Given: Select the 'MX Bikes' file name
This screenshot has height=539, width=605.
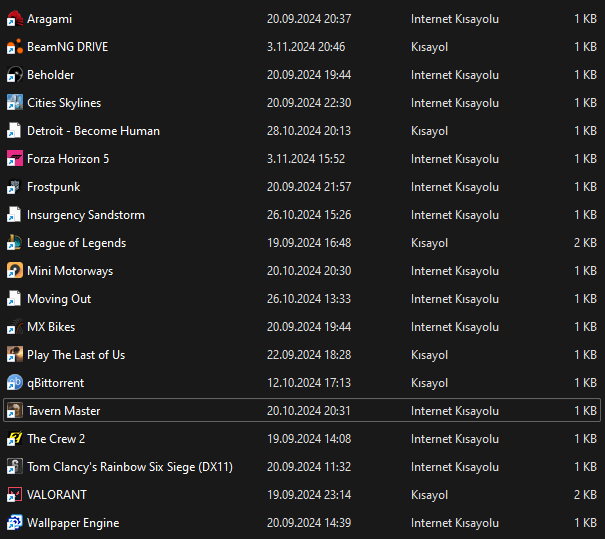Looking at the screenshot, I should (x=51, y=327).
